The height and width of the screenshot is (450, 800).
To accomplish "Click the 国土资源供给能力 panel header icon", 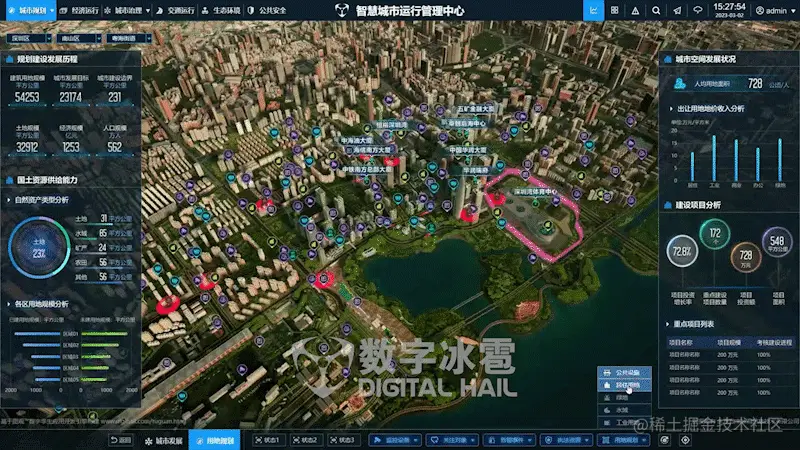I will click(9, 180).
